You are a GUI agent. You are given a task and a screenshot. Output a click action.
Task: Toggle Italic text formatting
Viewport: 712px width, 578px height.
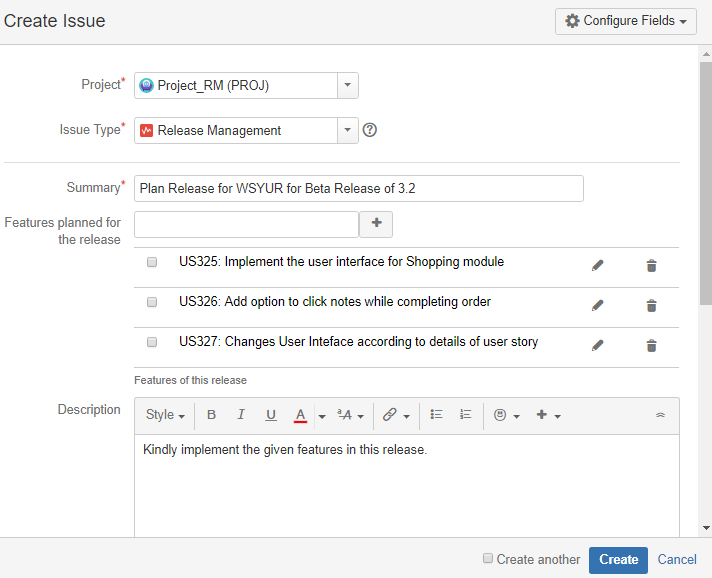(x=241, y=415)
